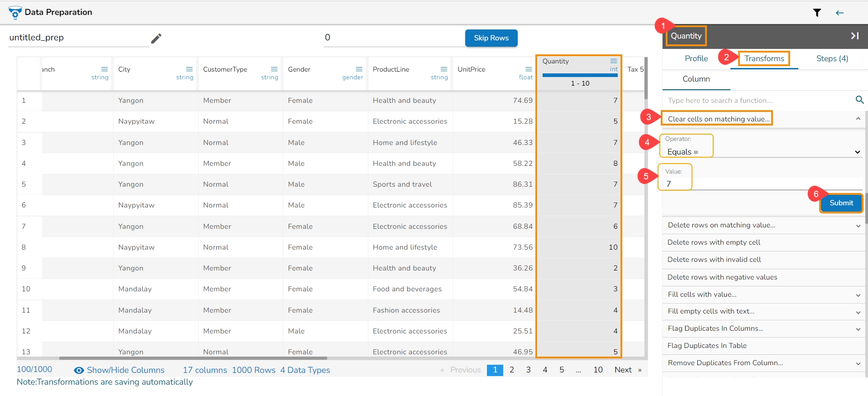Open the Gender column menu icon
This screenshot has width=868, height=396.
[359, 69]
